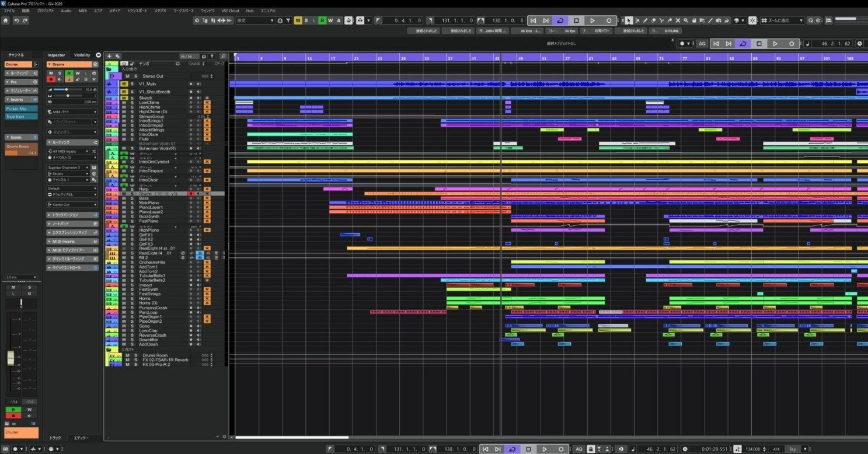The image size is (868, 454).
Task: Click the horizontal project scrollbar
Action: click(x=292, y=437)
